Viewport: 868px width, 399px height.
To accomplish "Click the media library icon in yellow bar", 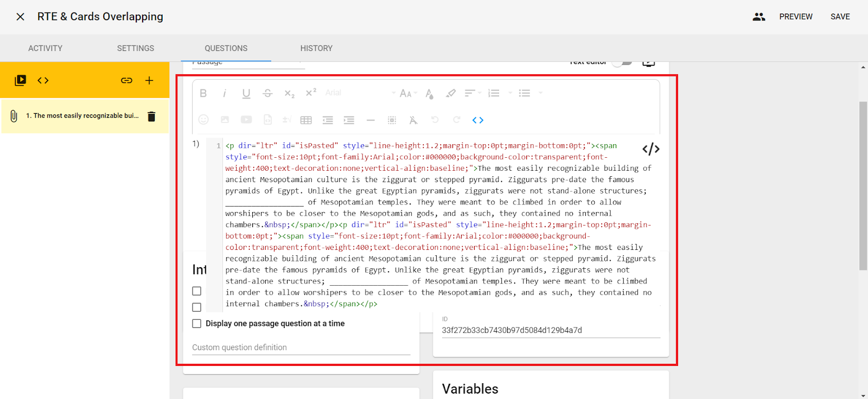I will click(21, 80).
